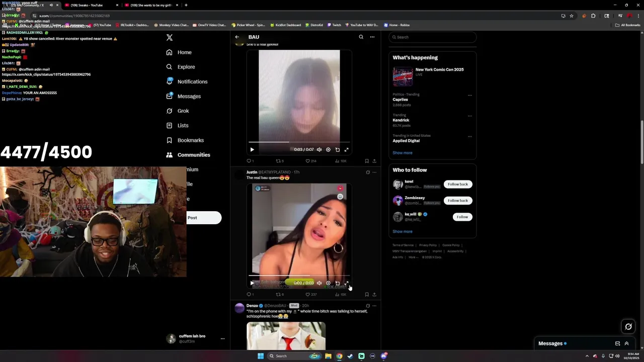Open Notifications in the sidebar
Screen dimensions: 644x362
pyautogui.click(x=187, y=81)
